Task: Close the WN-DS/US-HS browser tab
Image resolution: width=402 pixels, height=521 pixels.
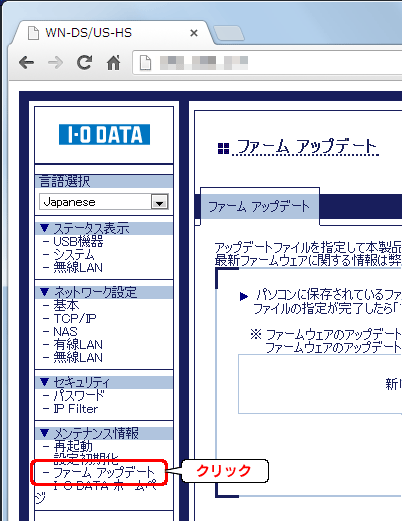Action: pyautogui.click(x=194, y=33)
